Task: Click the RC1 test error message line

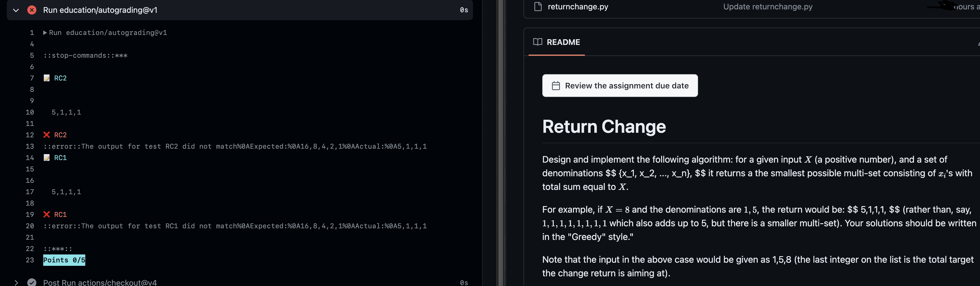Action: click(235, 226)
